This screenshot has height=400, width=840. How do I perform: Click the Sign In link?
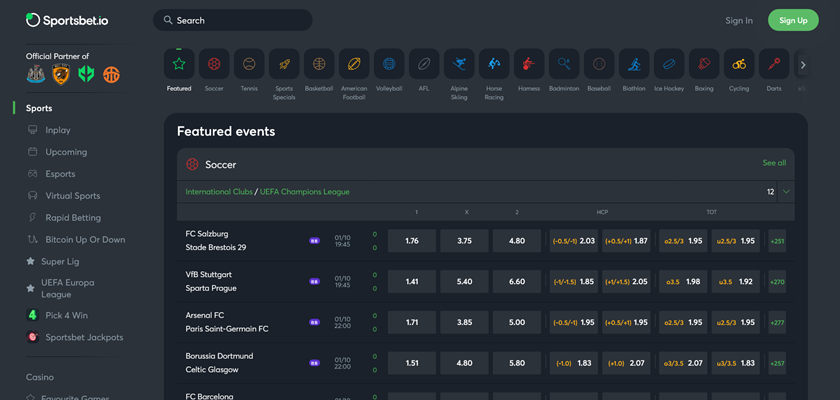pyautogui.click(x=739, y=20)
